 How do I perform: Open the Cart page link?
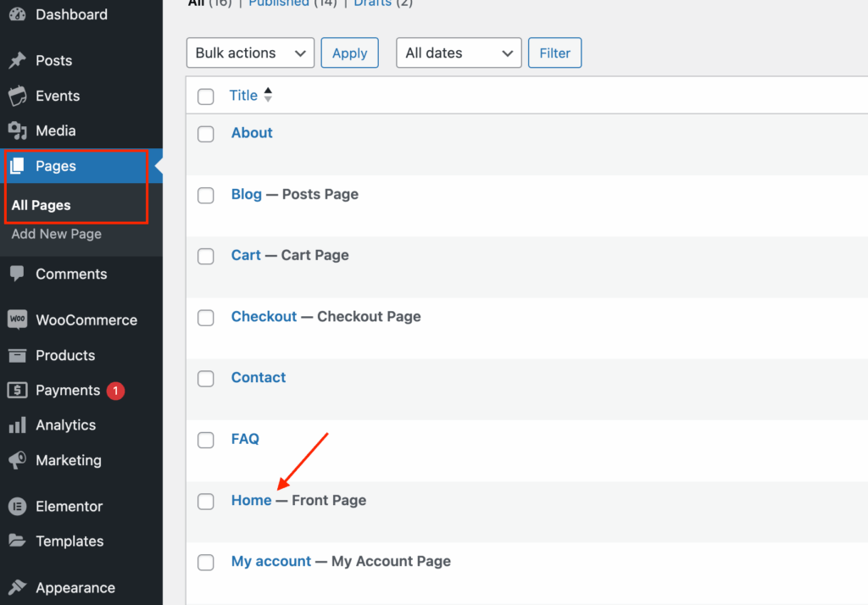(246, 255)
